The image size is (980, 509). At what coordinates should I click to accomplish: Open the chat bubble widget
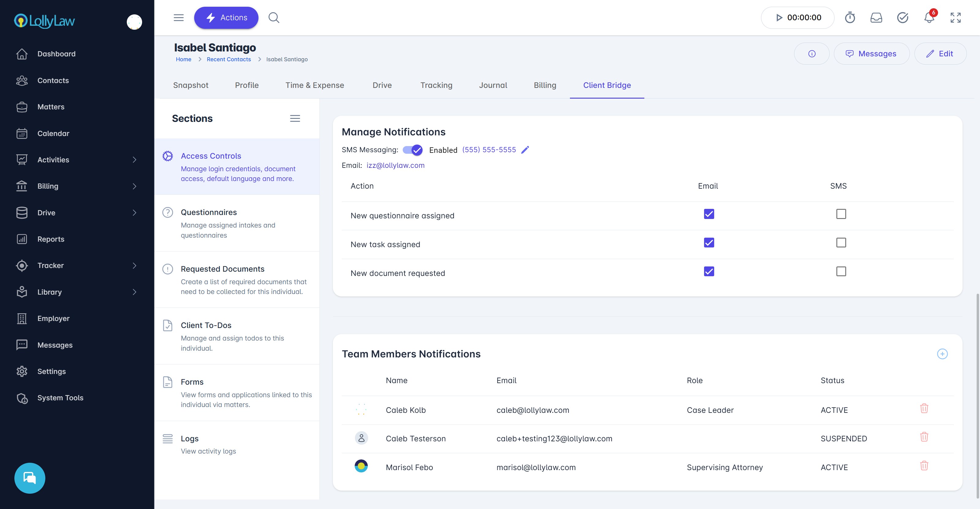tap(30, 478)
